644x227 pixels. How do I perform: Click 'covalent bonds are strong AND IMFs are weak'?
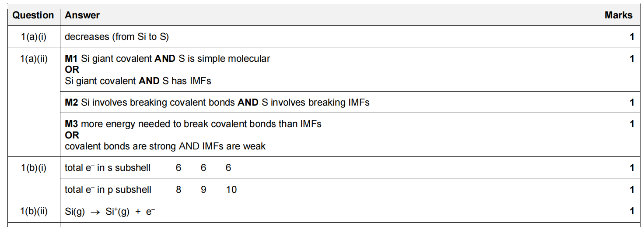click(x=165, y=146)
